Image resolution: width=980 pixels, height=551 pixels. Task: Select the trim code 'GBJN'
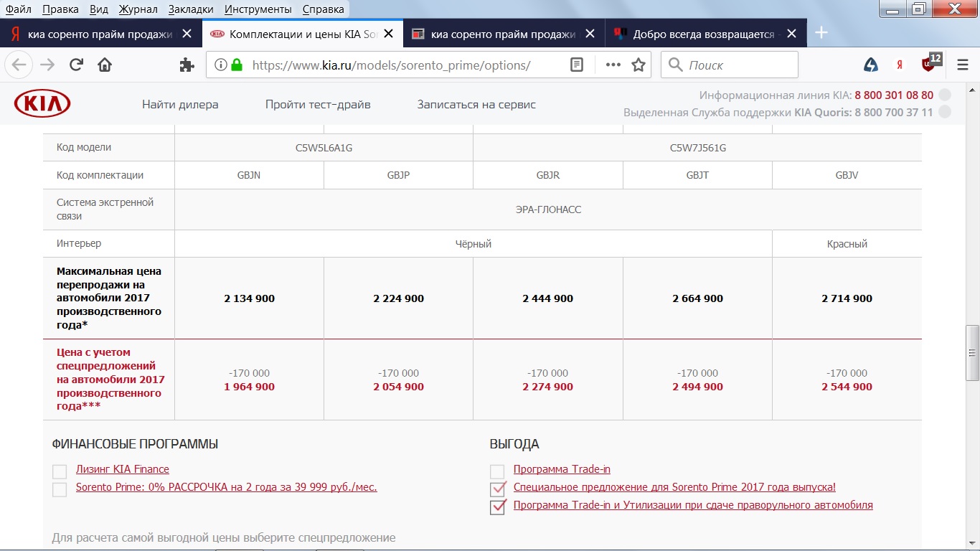click(248, 175)
